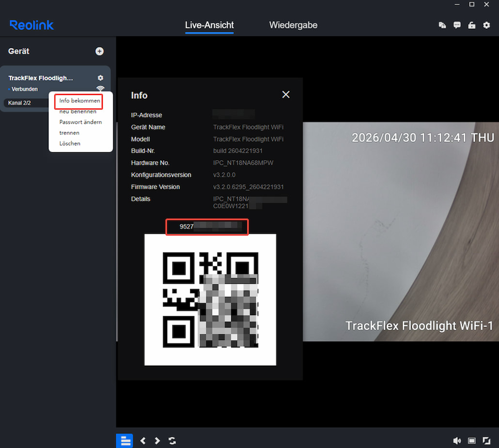Viewport: 499px width, 448px height.
Task: Close the Reolink application window
Action: click(486, 4)
